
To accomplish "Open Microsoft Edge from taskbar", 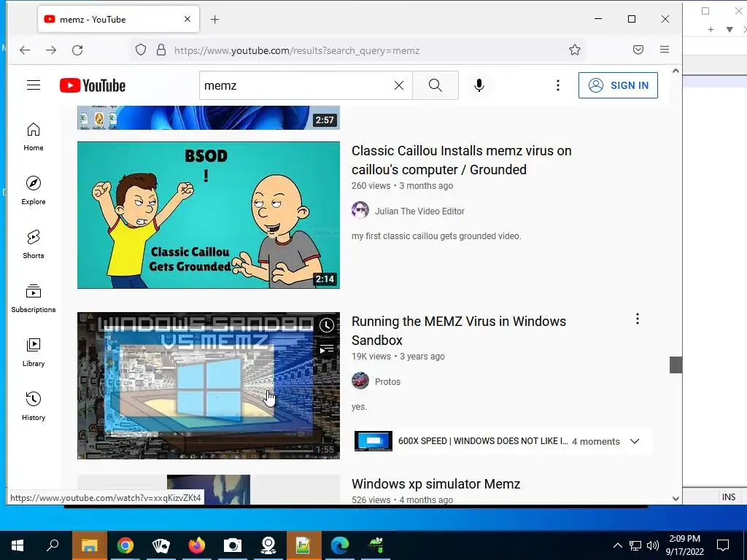I will pyautogui.click(x=340, y=545).
